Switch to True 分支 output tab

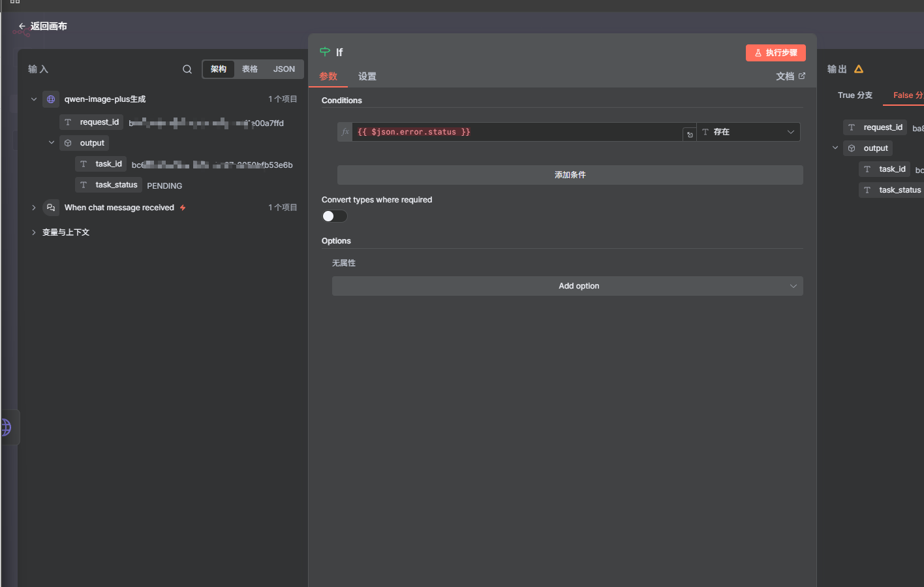[855, 95]
